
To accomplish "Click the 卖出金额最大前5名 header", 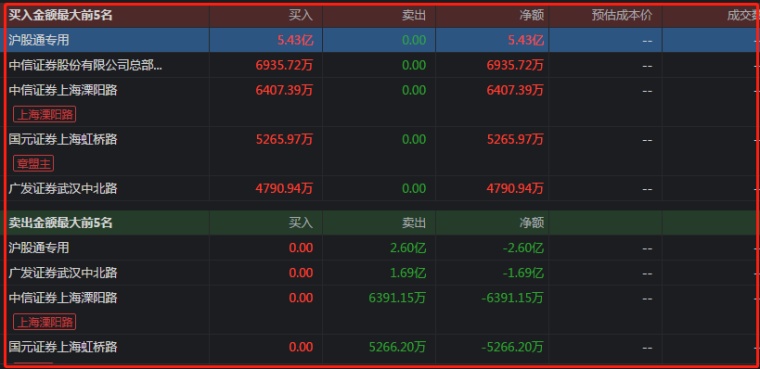I will coord(60,223).
